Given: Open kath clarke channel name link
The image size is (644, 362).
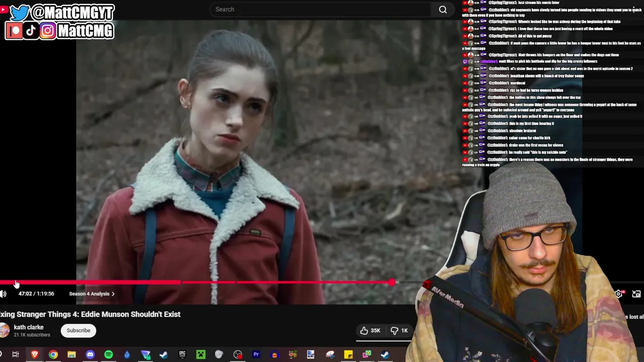Looking at the screenshot, I should point(29,327).
